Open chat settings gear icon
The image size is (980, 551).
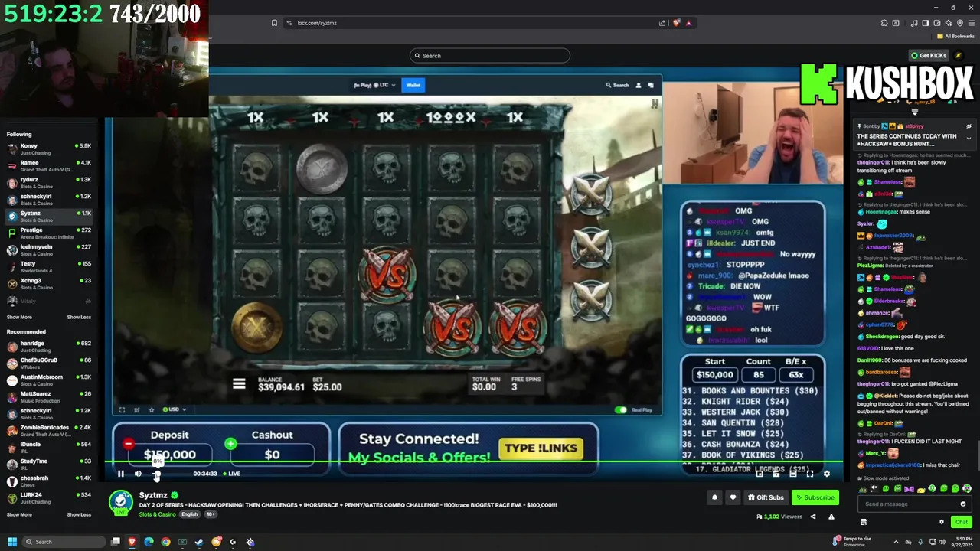pyautogui.click(x=942, y=522)
